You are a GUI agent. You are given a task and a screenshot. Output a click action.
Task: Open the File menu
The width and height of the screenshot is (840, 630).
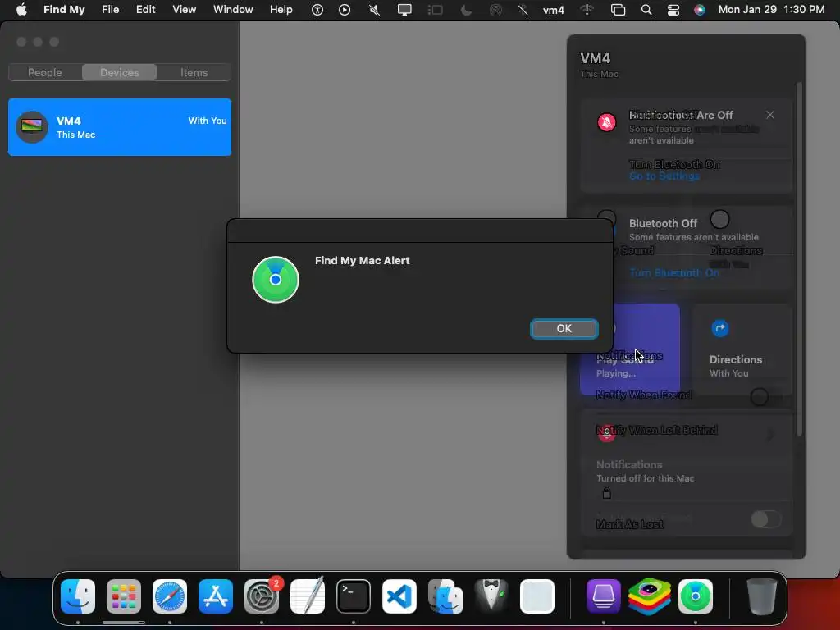111,10
